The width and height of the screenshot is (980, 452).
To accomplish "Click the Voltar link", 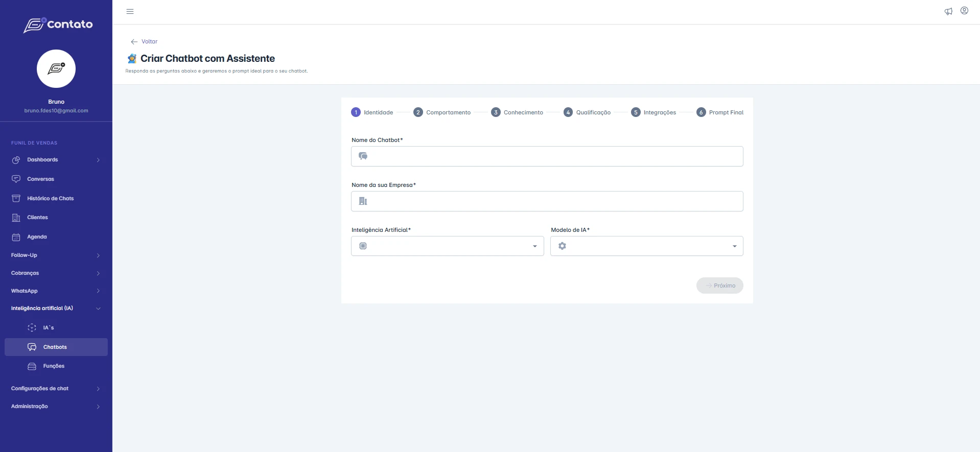I will [149, 42].
